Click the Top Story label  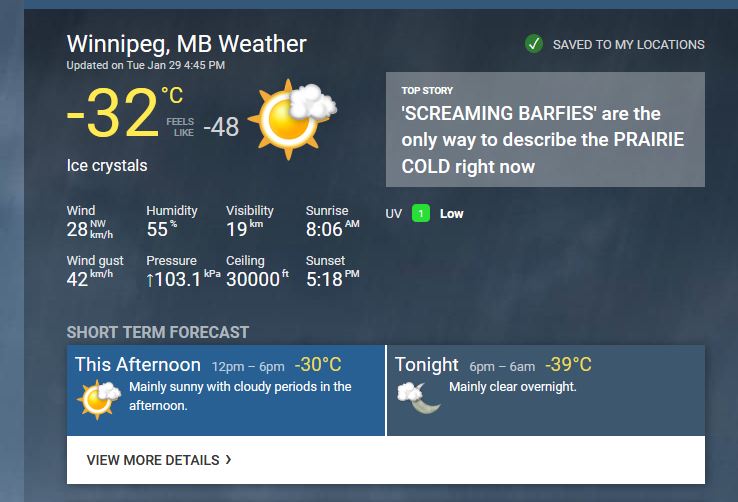coord(427,90)
